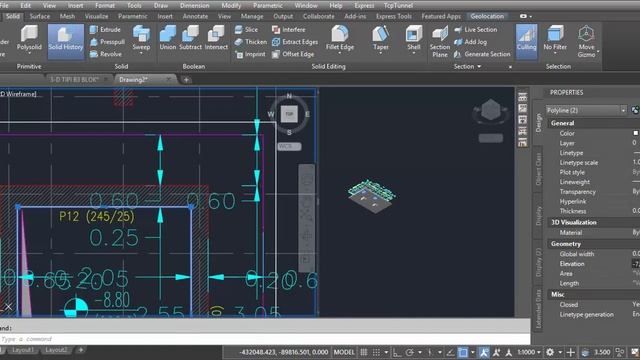Image resolution: width=640 pixels, height=360 pixels.
Task: Click the Extrude tool
Action: pyautogui.click(x=105, y=29)
